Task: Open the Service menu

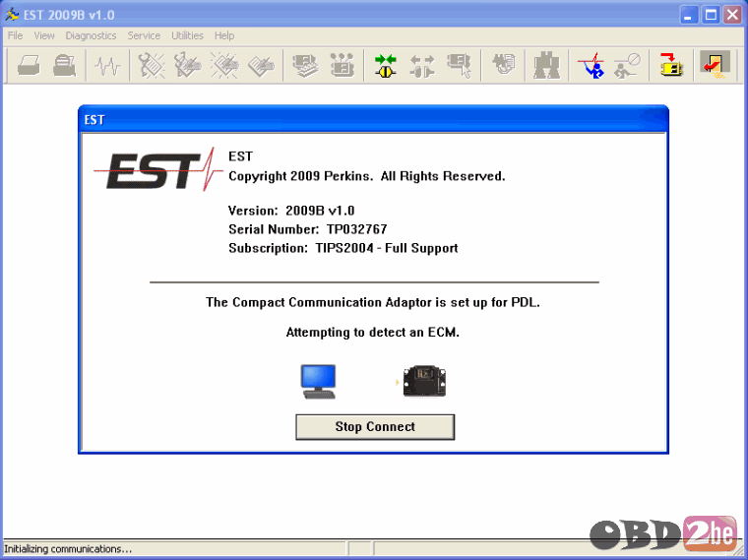Action: [144, 35]
